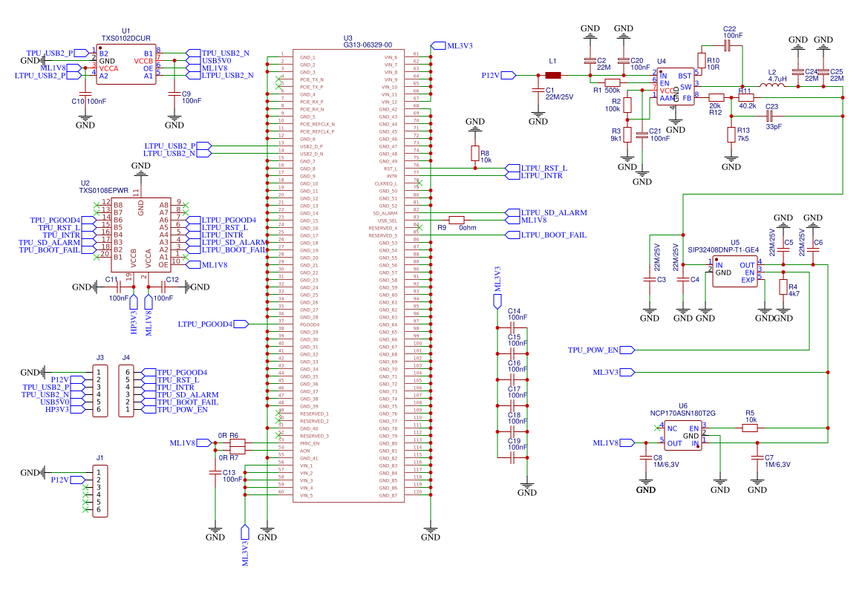Select the ML3V3 label above U3 pin 61
The height and width of the screenshot is (614, 868).
[x=451, y=45]
